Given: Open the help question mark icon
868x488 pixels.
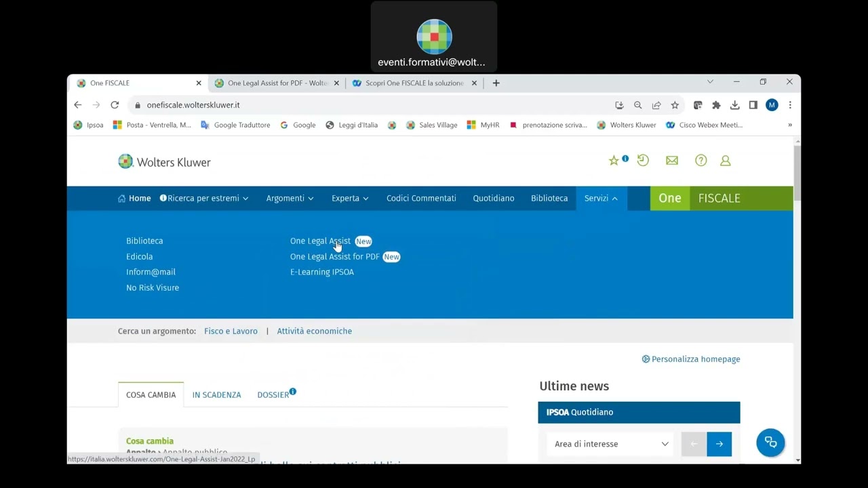Looking at the screenshot, I should (701, 161).
